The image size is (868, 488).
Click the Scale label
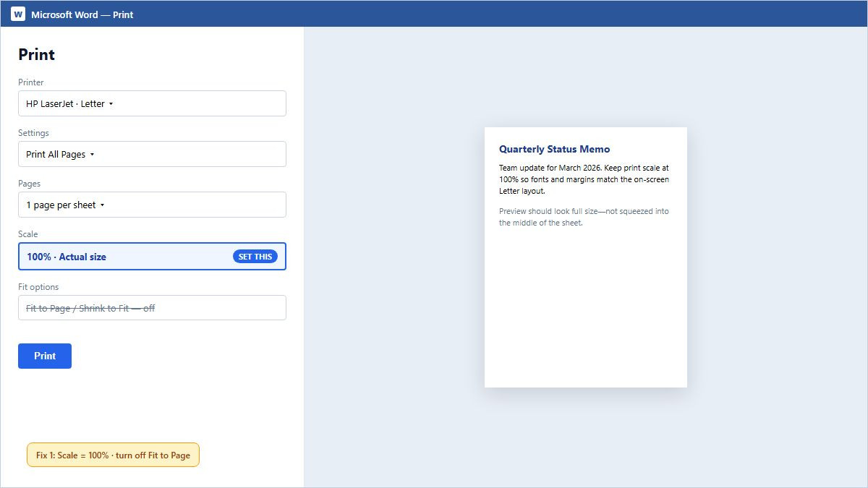(28, 234)
